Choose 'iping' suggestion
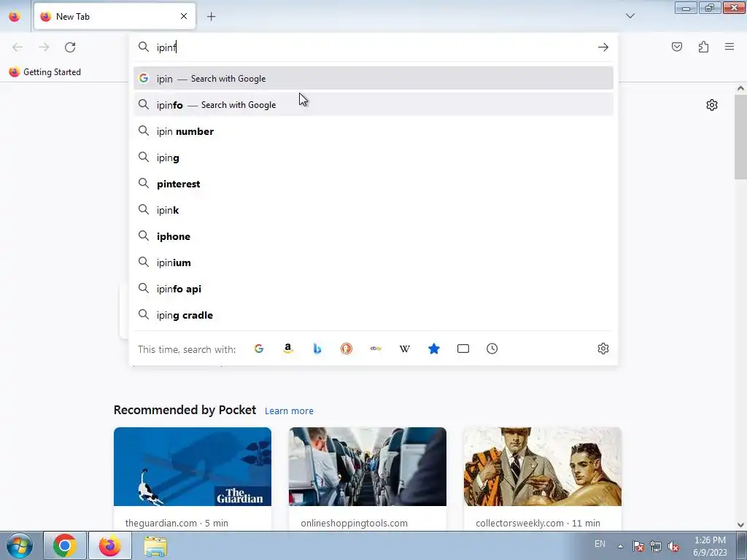Image resolution: width=747 pixels, height=560 pixels. point(373,157)
